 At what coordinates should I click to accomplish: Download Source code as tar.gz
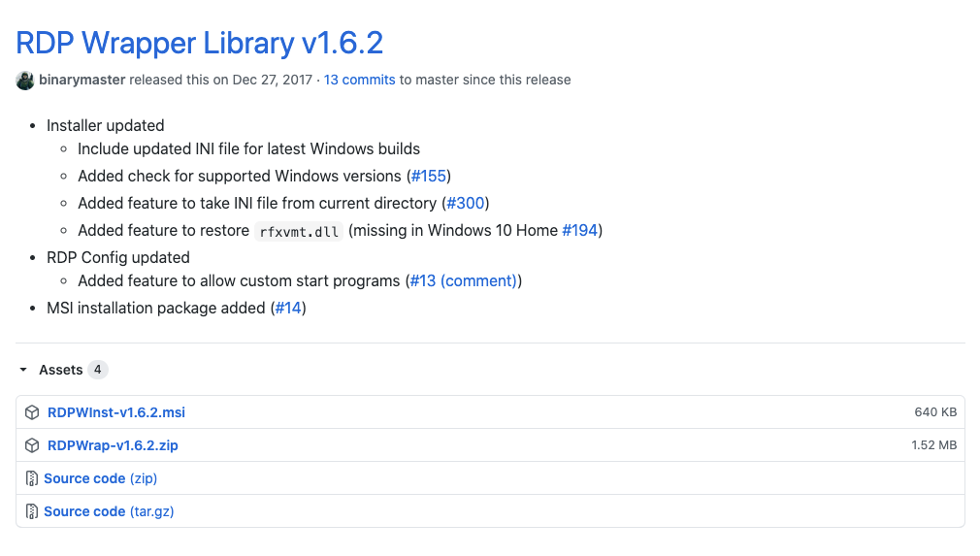pyautogui.click(x=109, y=511)
